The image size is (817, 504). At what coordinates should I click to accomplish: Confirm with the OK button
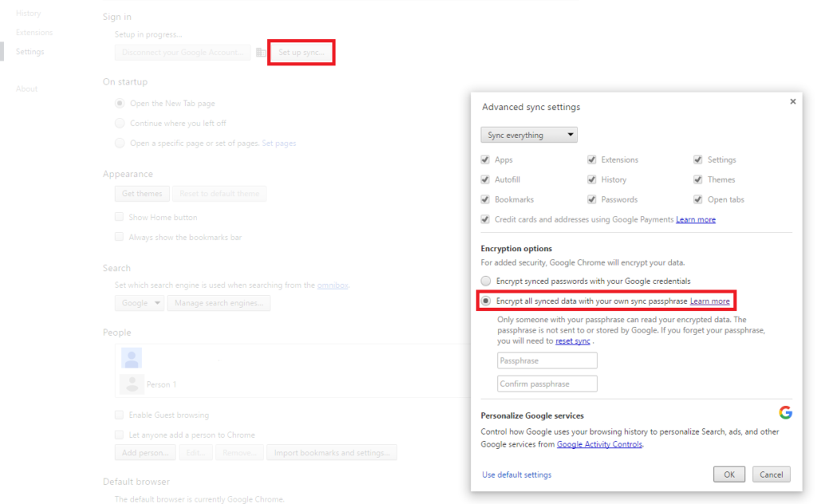coord(729,474)
